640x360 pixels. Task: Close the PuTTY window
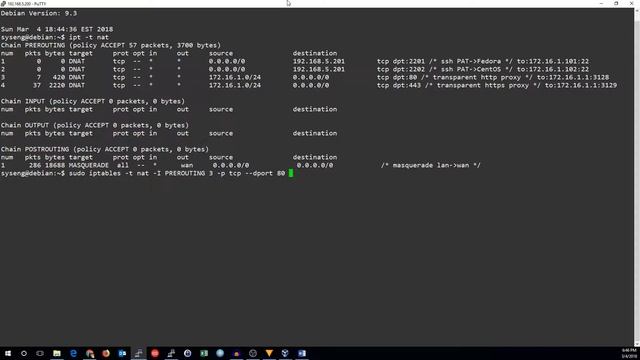[631, 3]
